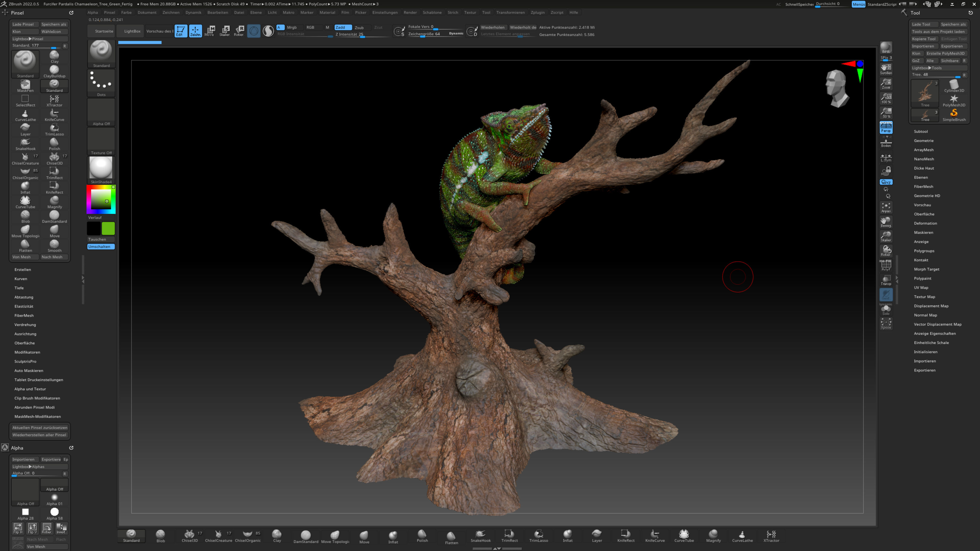Choose the XTractor brush in Pinsel panel
The width and height of the screenshot is (980, 551).
54,101
